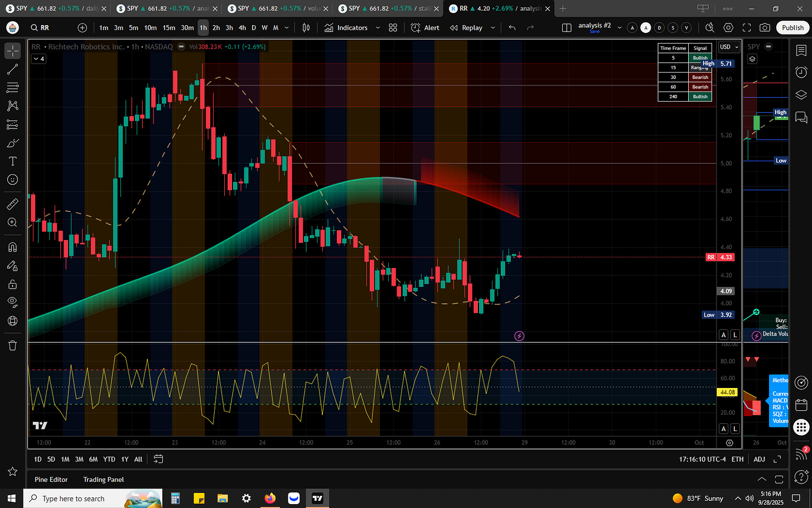Image resolution: width=812 pixels, height=508 pixels.
Task: Open the candle chart type selector
Action: pyautogui.click(x=306, y=27)
